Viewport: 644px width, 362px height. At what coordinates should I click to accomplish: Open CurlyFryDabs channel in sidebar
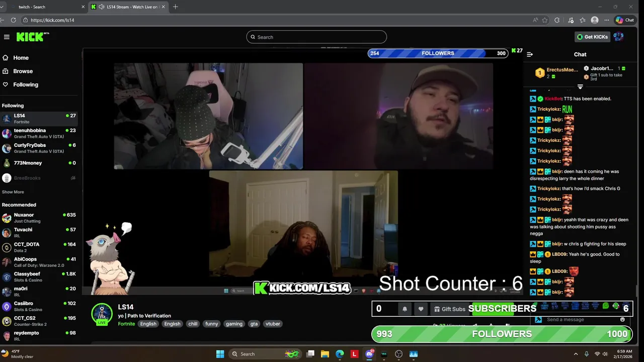[39, 148]
